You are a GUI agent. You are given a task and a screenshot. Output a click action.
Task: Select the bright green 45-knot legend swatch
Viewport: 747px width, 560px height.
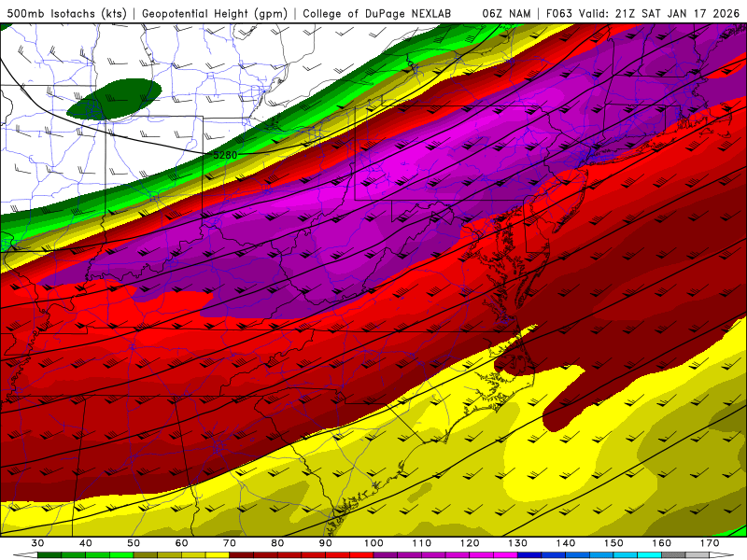point(121,555)
